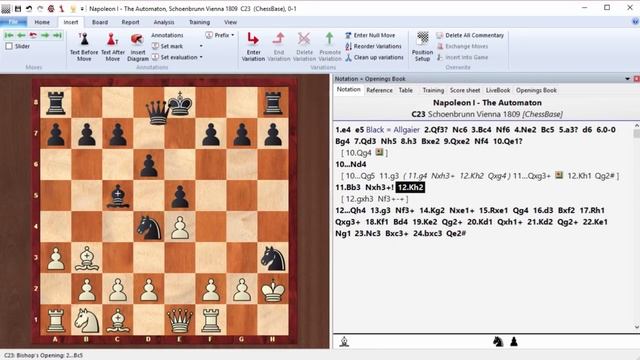Click the red pawn icon in title bar

coord(62,8)
